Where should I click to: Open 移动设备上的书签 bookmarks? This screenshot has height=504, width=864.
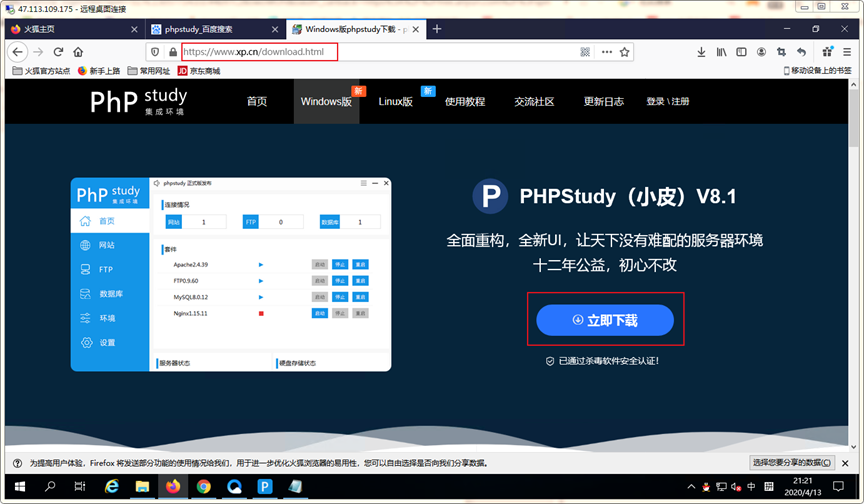click(817, 71)
